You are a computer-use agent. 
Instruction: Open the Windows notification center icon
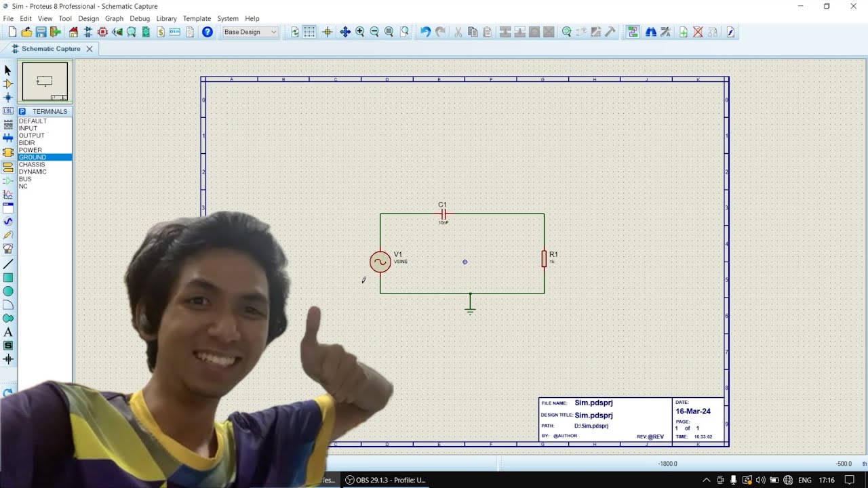[x=850, y=480]
